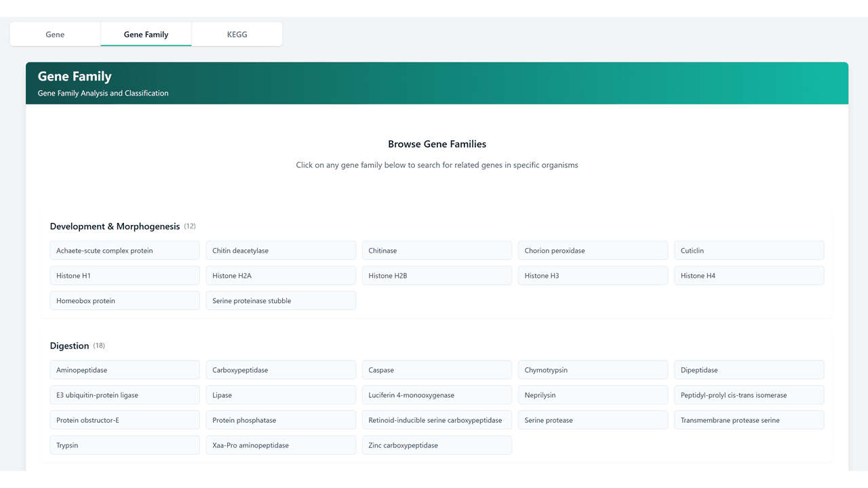This screenshot has height=488, width=868.
Task: Click Peptidyl-prolyl cis-trans isomerase family
Action: pos(749,395)
